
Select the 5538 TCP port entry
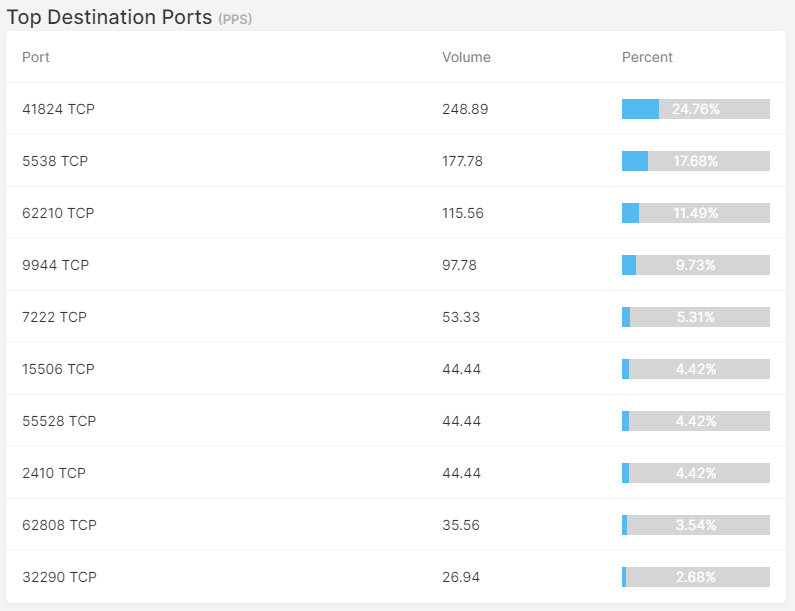pos(396,161)
